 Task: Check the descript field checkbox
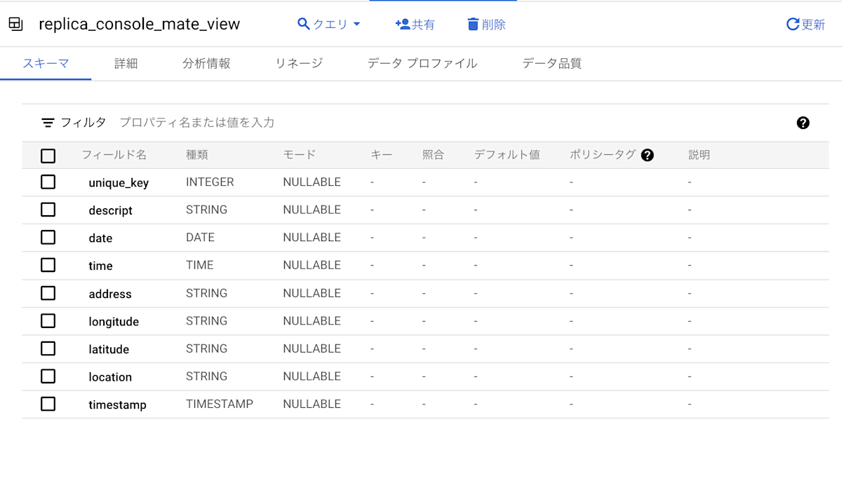coord(48,210)
